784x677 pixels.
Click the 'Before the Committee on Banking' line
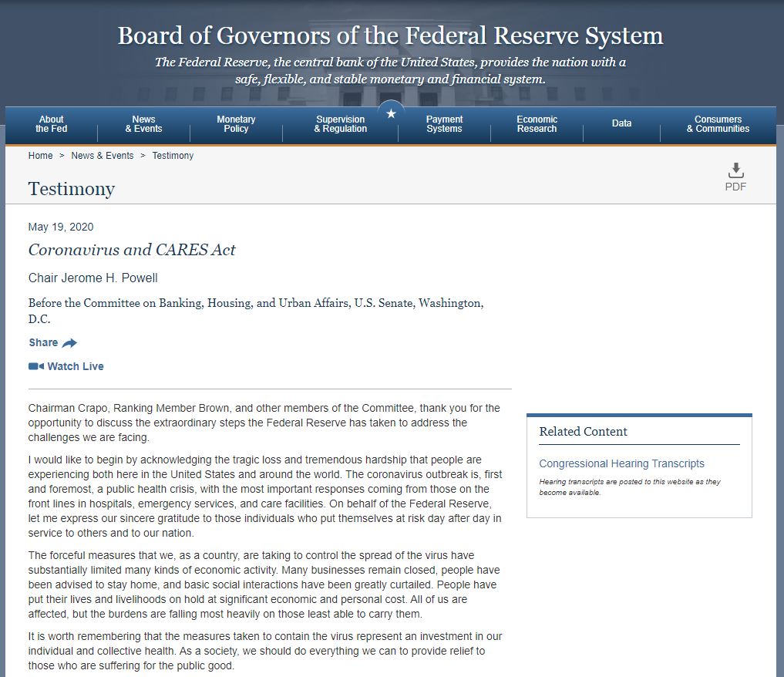tap(256, 311)
